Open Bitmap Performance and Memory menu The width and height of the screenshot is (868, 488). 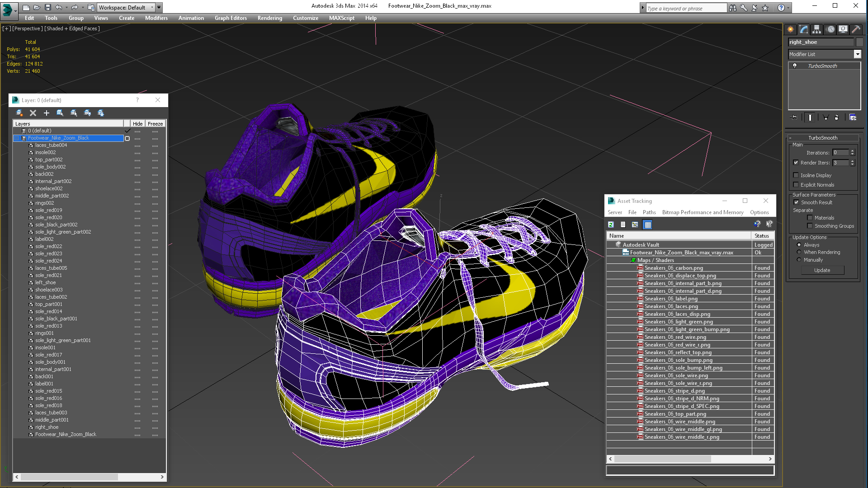[x=703, y=212]
